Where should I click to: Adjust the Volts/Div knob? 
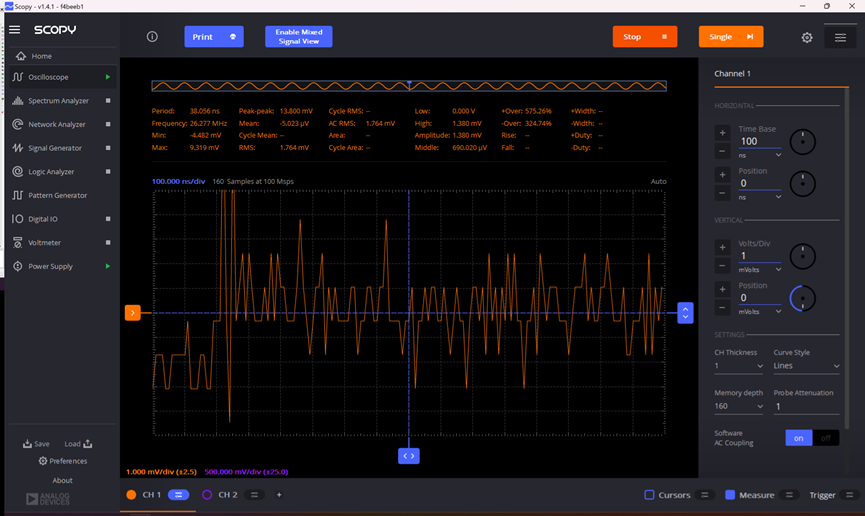pyautogui.click(x=803, y=257)
